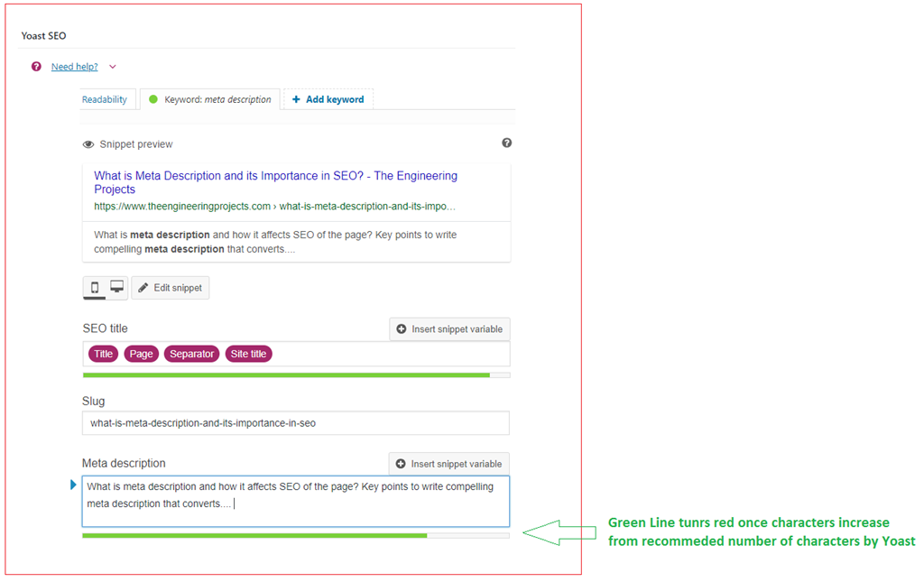This screenshot has height=582, width=924.
Task: Click the Add keyword tab
Action: tap(328, 99)
